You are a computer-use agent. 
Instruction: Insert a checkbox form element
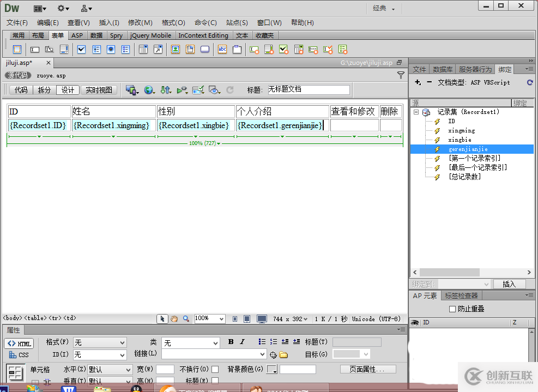pos(81,50)
